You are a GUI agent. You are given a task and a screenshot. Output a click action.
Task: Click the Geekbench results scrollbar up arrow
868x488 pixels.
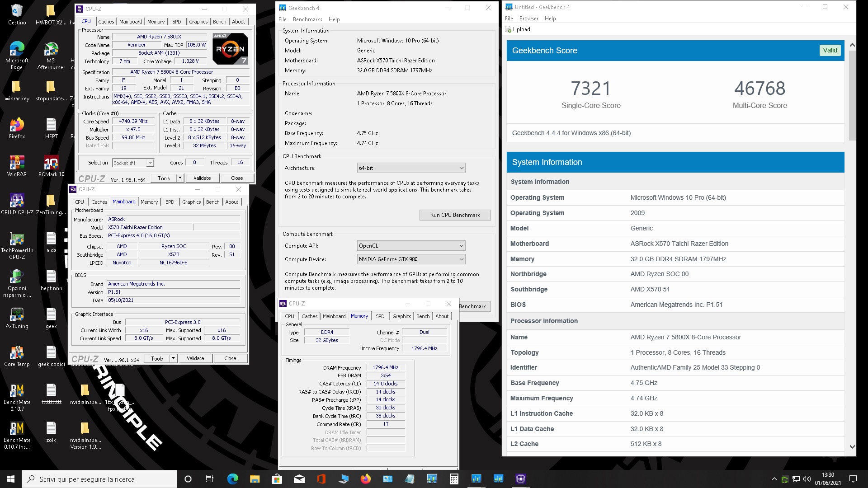click(852, 45)
